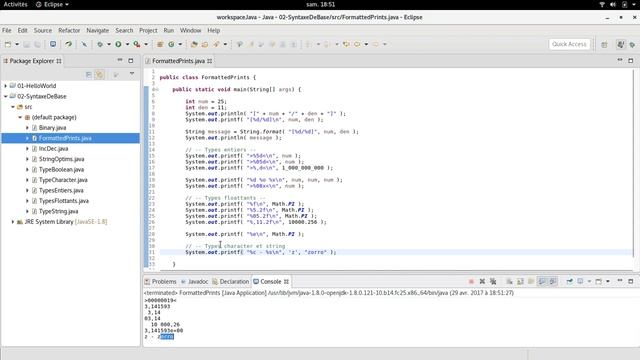Toggle Link with Editor in Package Explorer
This screenshot has width=640, height=360.
[100, 74]
